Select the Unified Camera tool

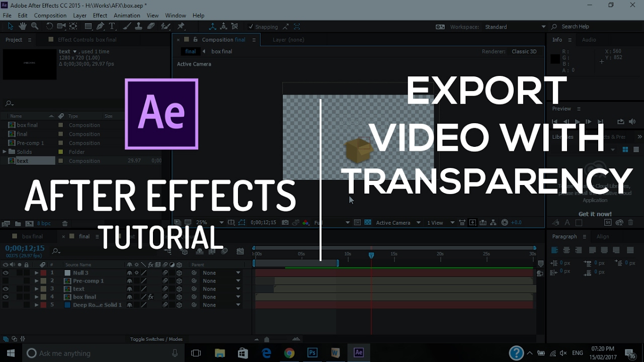[x=61, y=27]
